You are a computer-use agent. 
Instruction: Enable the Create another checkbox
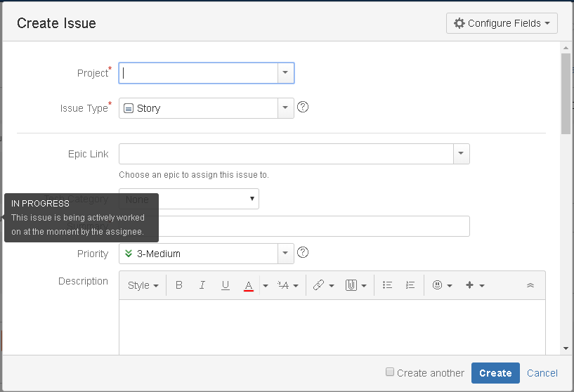pyautogui.click(x=390, y=372)
